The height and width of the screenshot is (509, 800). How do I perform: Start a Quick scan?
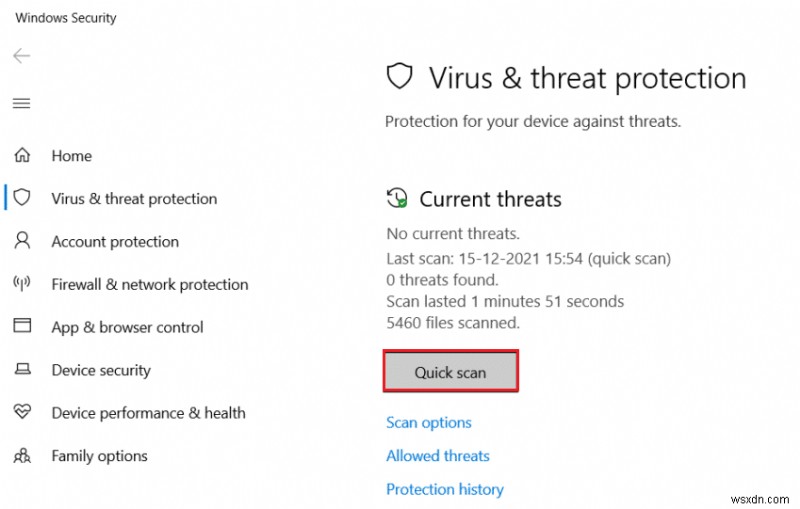point(450,372)
